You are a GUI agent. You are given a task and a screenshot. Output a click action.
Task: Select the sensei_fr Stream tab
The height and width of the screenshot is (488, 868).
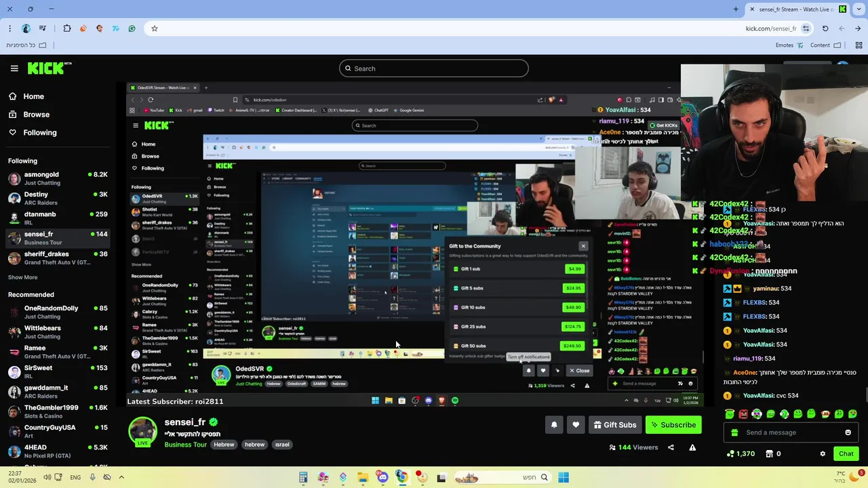coord(797,9)
